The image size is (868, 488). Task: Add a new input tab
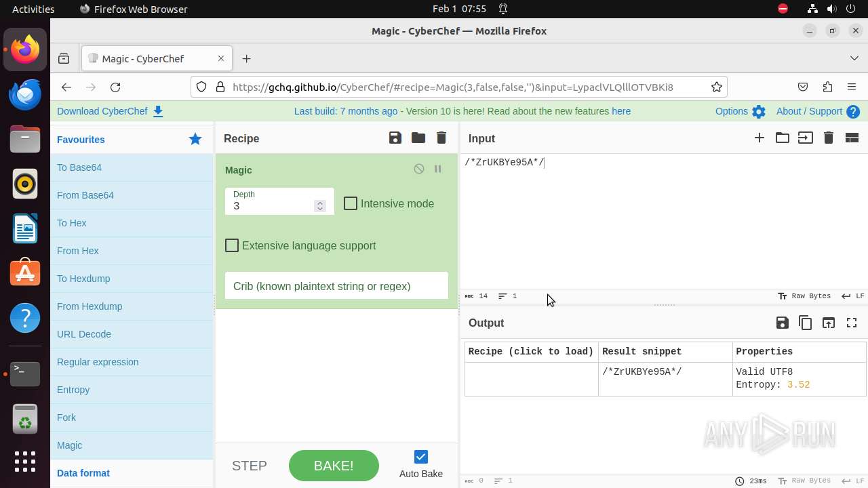click(x=759, y=138)
